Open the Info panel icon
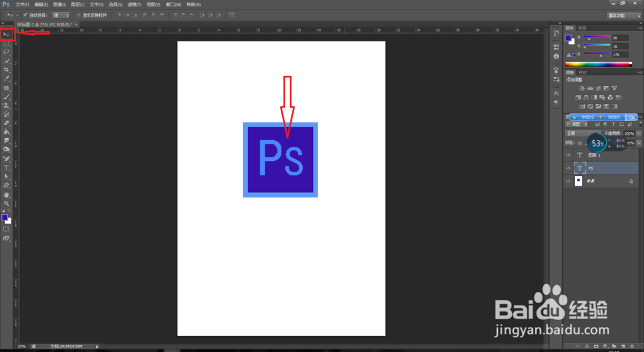 click(x=556, y=56)
